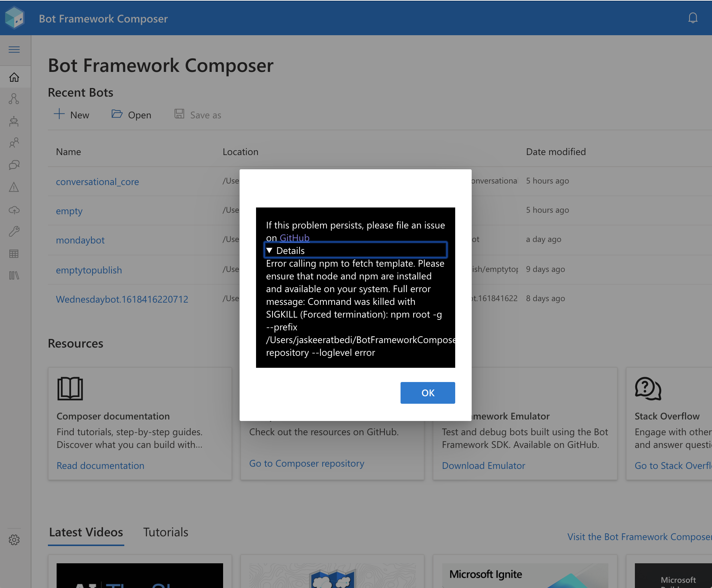Open the conversational_core bot
The width and height of the screenshot is (712, 588).
(x=97, y=182)
